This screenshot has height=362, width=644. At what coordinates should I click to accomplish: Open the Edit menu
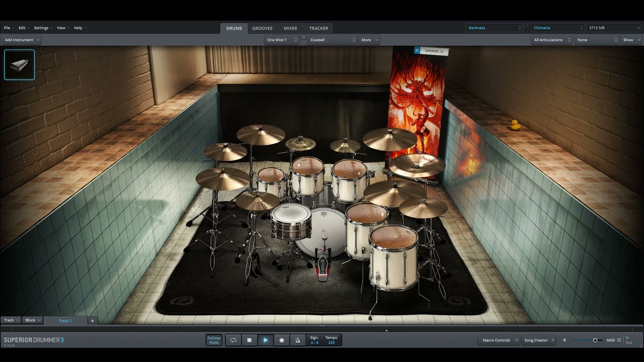pos(24,28)
